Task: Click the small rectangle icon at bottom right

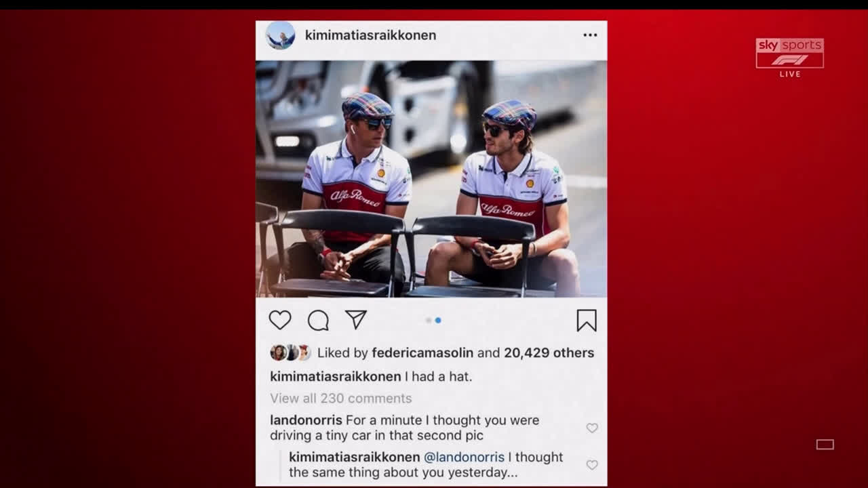Action: [x=825, y=445]
